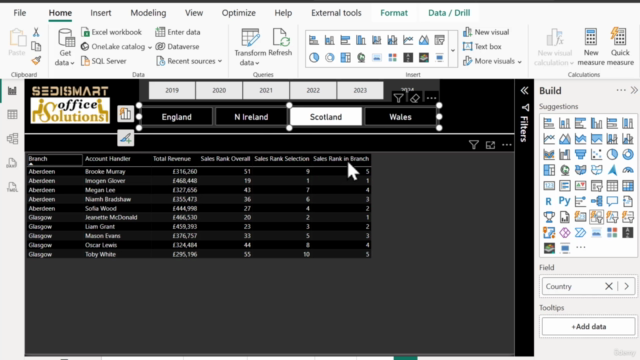Viewport: 640px width, 360px height.
Task: Create a New measure
Action: tap(591, 47)
